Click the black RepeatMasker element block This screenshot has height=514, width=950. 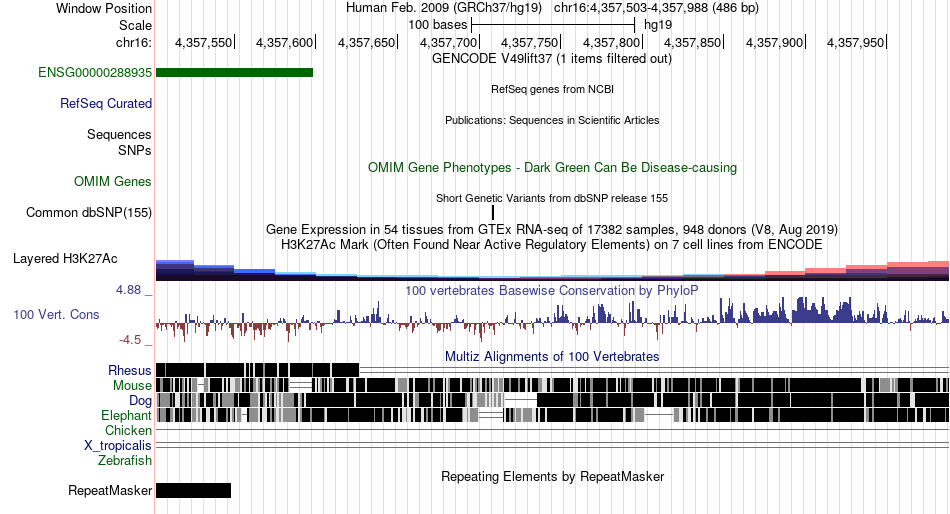[193, 490]
